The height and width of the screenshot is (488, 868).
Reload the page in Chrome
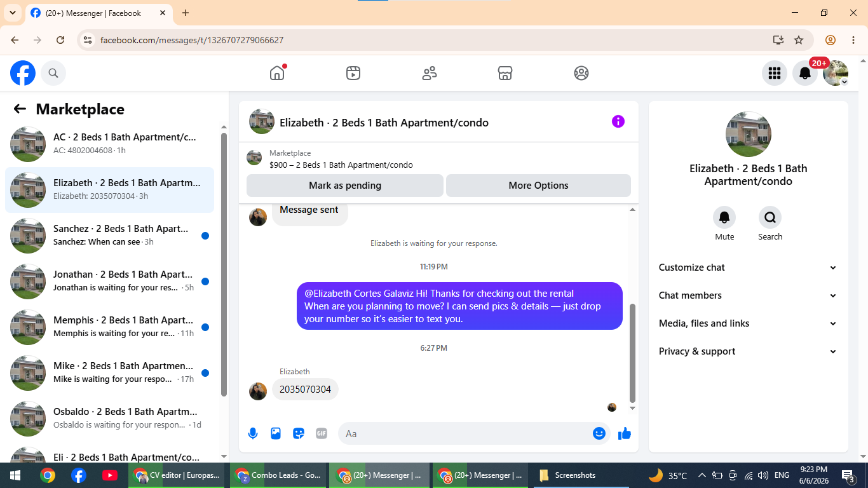60,40
